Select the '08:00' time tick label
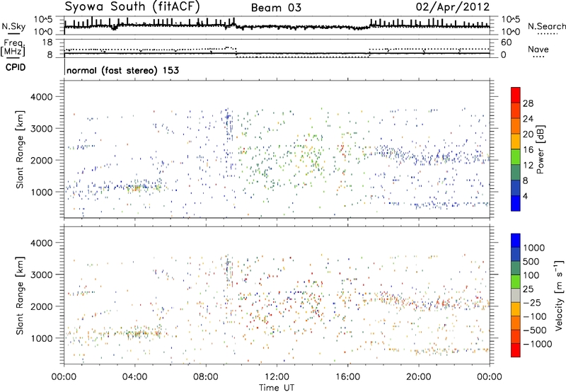 pos(205,377)
